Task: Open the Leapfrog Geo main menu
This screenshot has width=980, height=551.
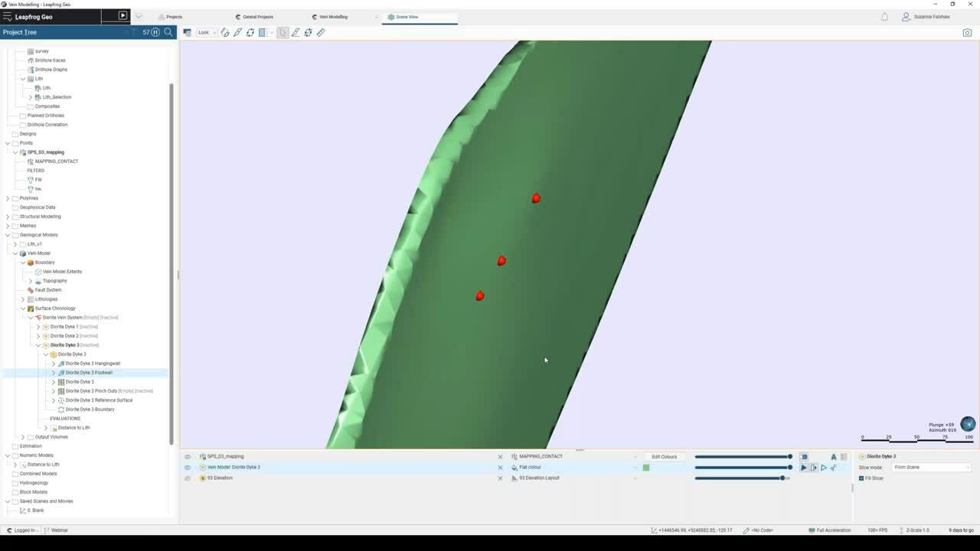Action: coord(8,16)
